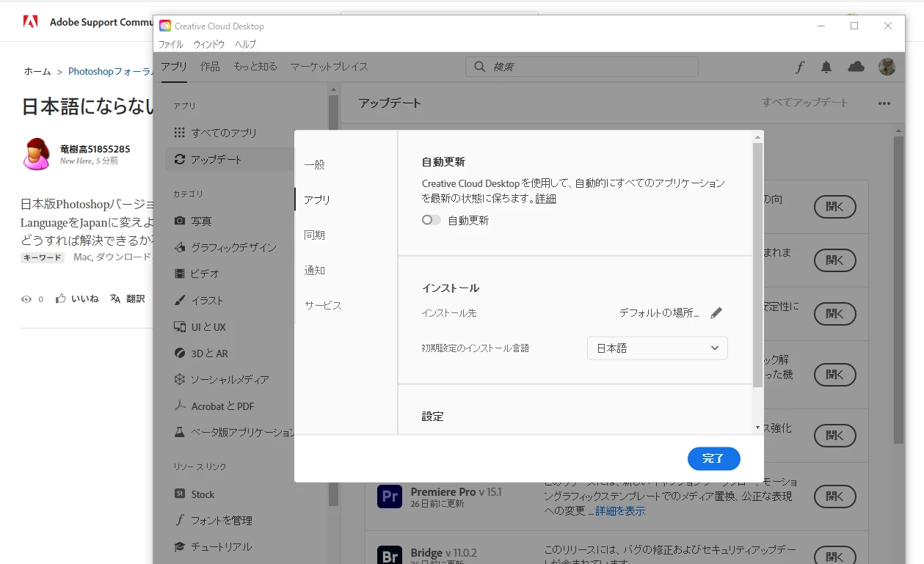Screen dimensions: 924x564
Task: Click the フォントを管理 font icon
Action: [x=179, y=520]
